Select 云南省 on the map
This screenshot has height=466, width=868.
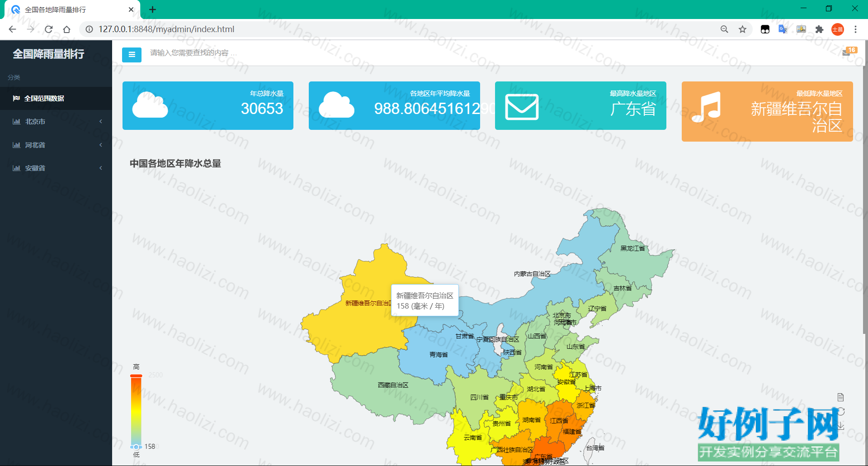pyautogui.click(x=472, y=437)
